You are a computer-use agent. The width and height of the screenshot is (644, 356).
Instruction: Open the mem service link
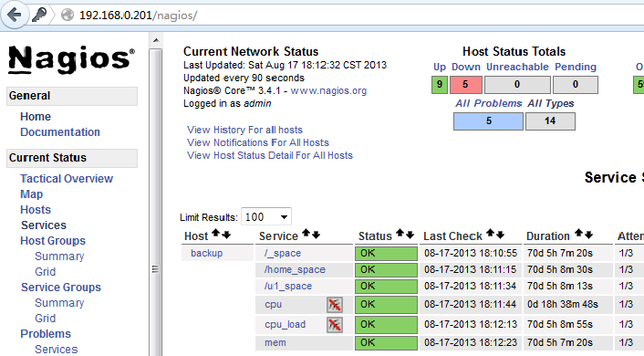(x=275, y=343)
